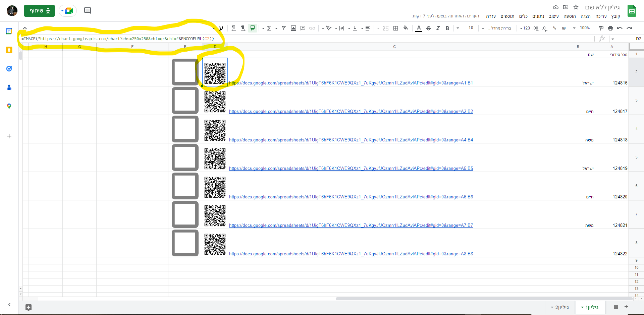This screenshot has height=315, width=644.
Task: Open Google Maps side panel
Action: pyautogui.click(x=9, y=106)
